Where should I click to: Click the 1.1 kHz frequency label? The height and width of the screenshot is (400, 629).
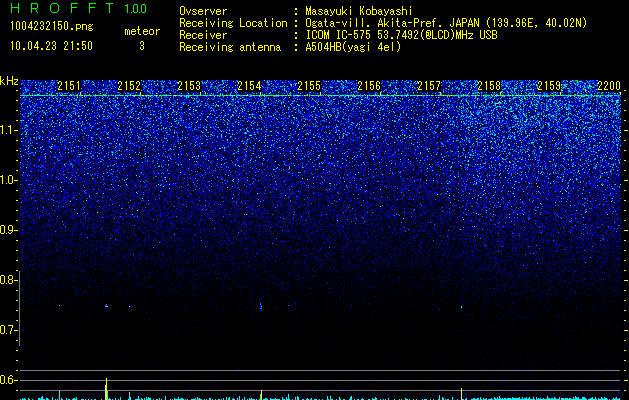7,130
